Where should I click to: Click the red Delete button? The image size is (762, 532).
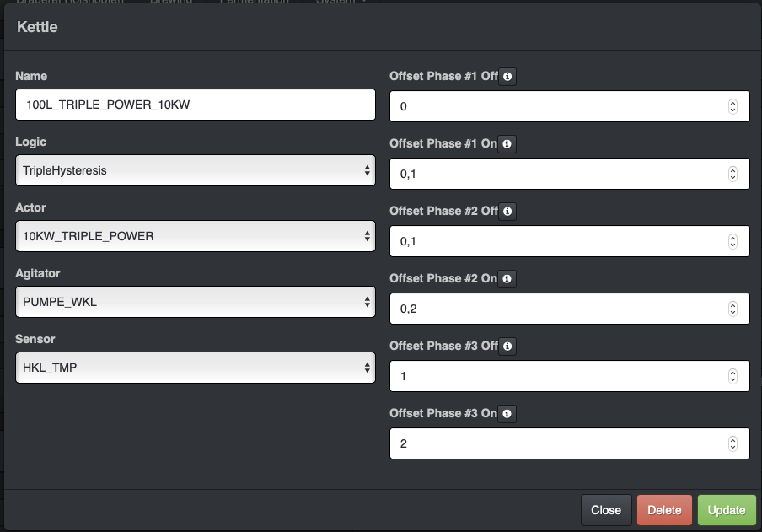pyautogui.click(x=664, y=510)
